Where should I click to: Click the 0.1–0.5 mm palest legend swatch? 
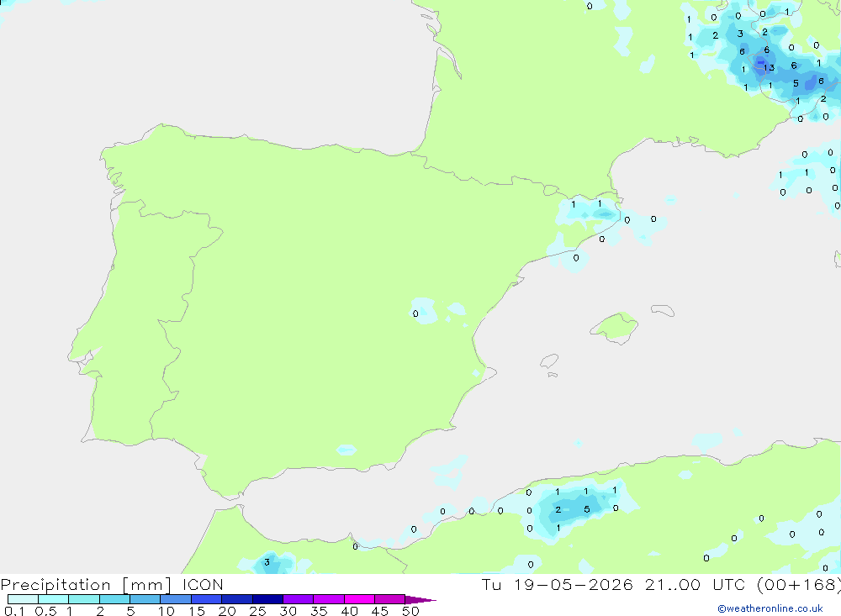[23, 599]
